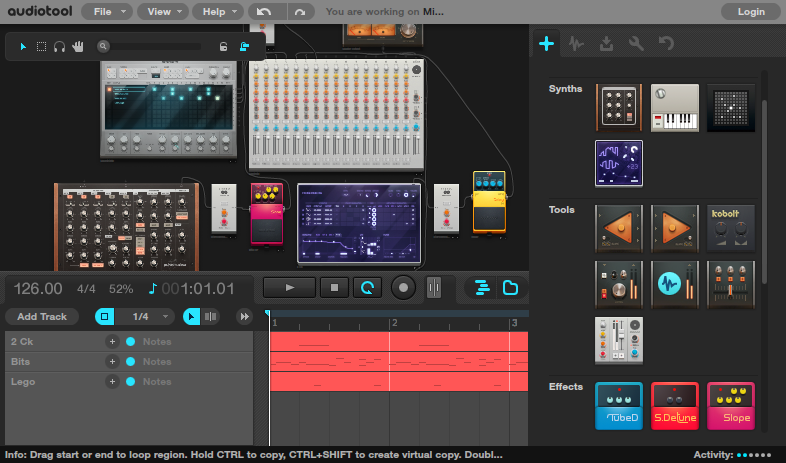
Task: Click bar 2 marker on timeline ruler
Action: tap(395, 323)
